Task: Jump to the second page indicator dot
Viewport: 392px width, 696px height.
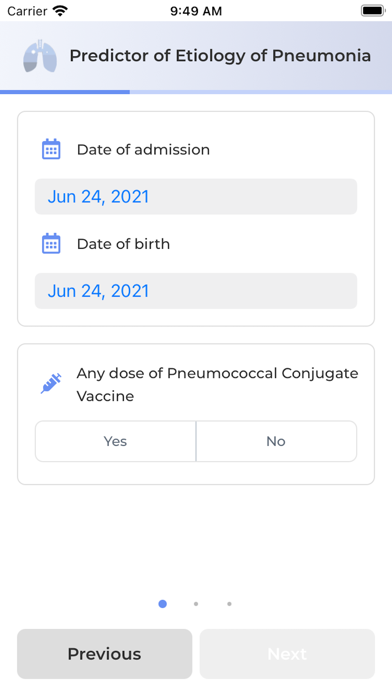Action: coord(196,604)
